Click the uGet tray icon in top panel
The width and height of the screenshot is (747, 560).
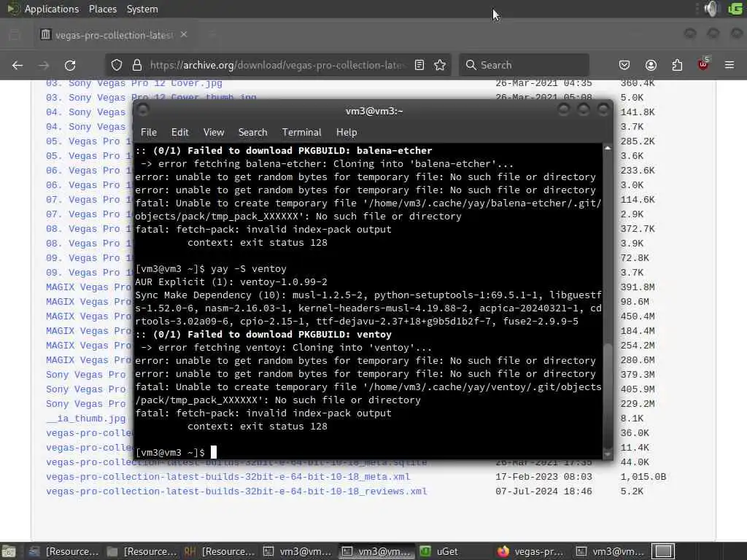pos(735,9)
